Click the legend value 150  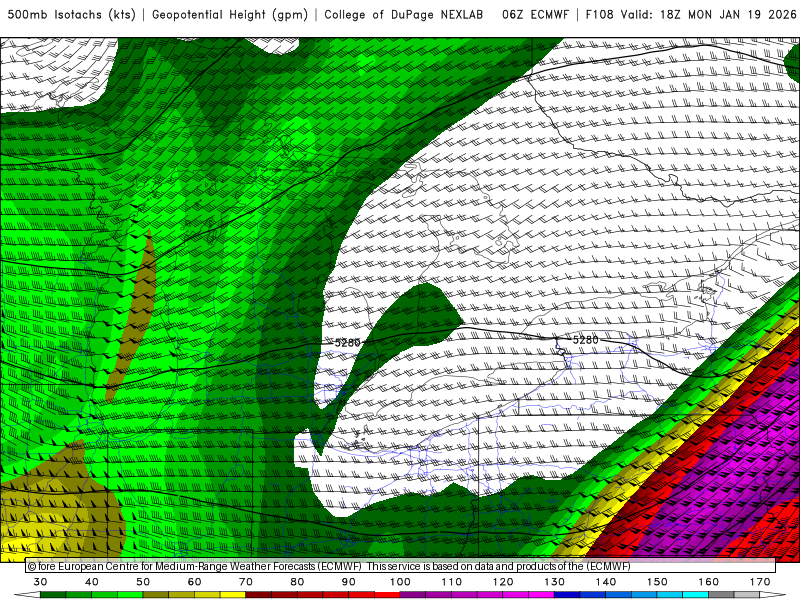point(657,582)
